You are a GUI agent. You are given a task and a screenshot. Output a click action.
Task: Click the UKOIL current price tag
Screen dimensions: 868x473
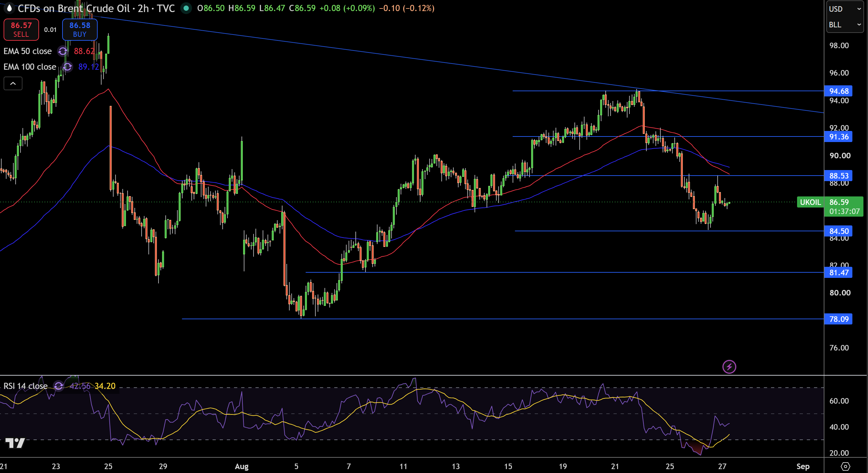tap(810, 202)
